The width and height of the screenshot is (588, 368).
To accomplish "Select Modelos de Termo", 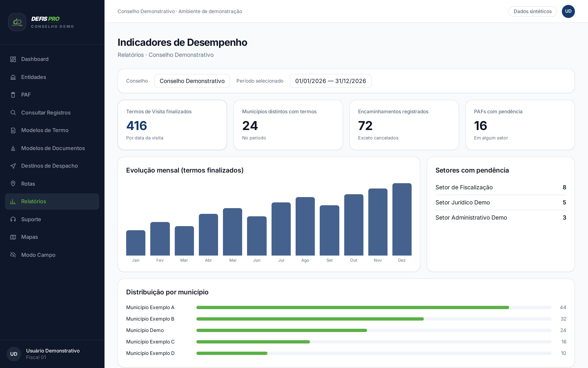I will click(52, 130).
